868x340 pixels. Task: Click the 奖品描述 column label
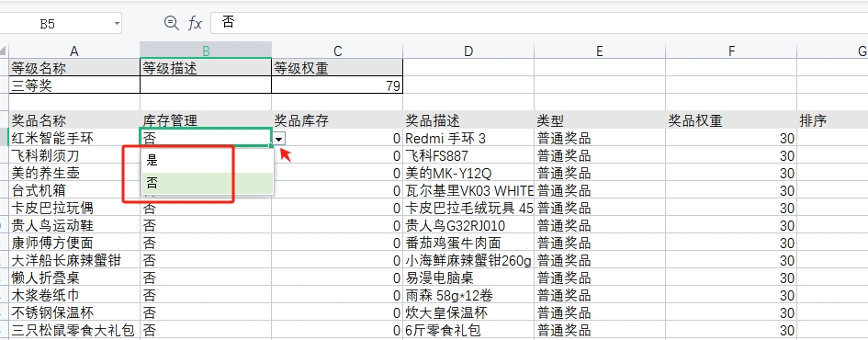tap(468, 120)
